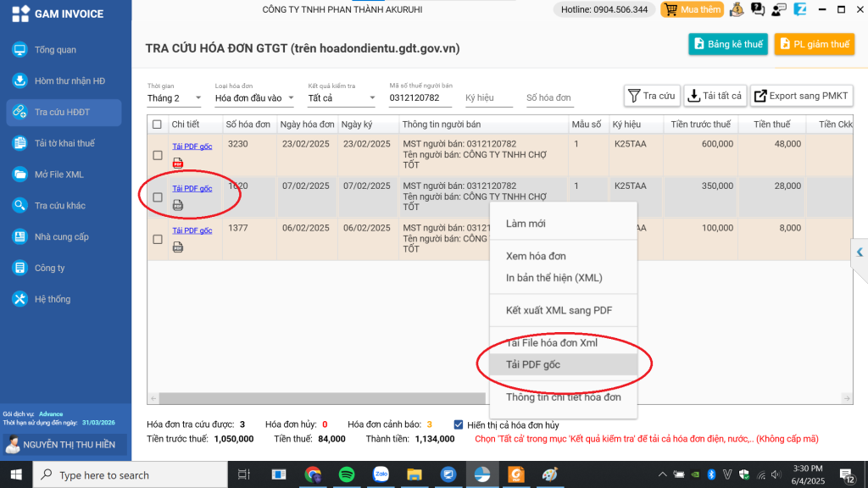868x488 pixels.
Task: Open the chat support icon in title bar
Action: tap(757, 9)
